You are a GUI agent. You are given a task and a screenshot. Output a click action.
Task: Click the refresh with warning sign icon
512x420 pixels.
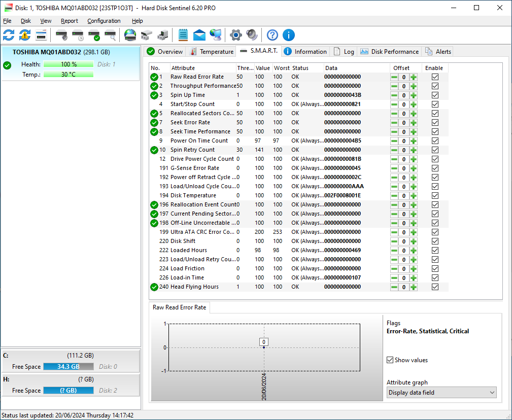click(x=25, y=35)
